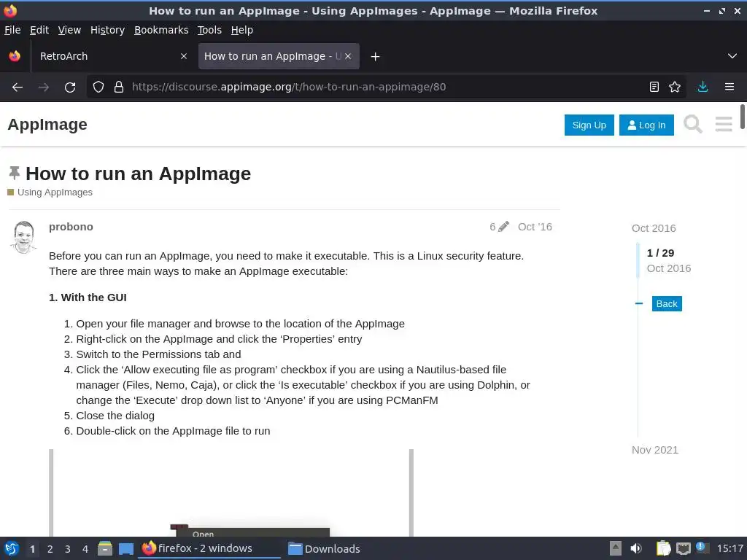Switch to workspace 1
This screenshot has width=747, height=560.
tap(32, 549)
